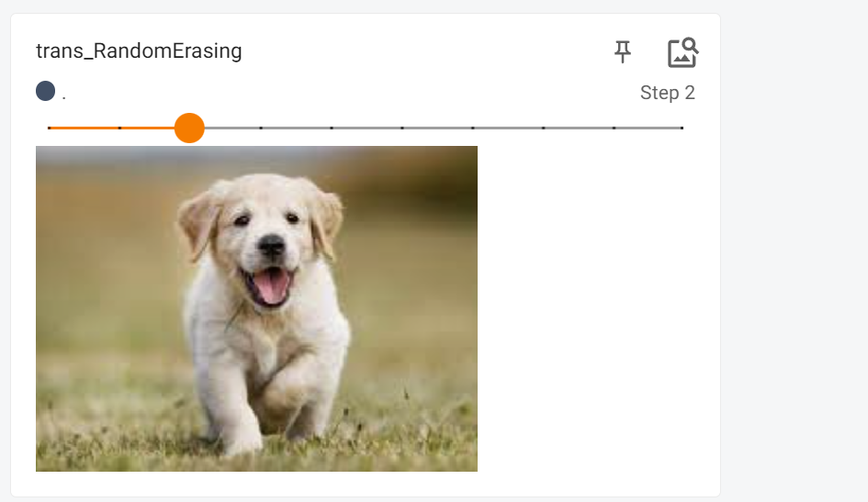868x502 pixels.
Task: Click the puppy's black nose in image
Action: coord(271,244)
